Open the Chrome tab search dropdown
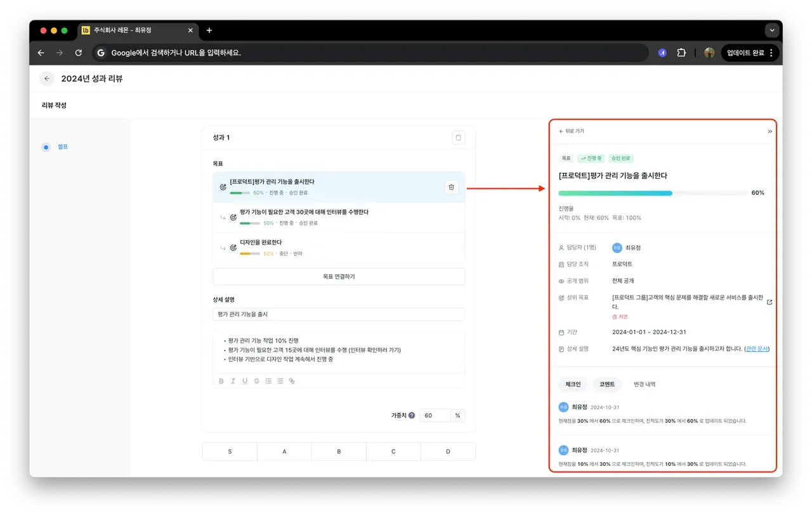The width and height of the screenshot is (812, 516). [771, 30]
